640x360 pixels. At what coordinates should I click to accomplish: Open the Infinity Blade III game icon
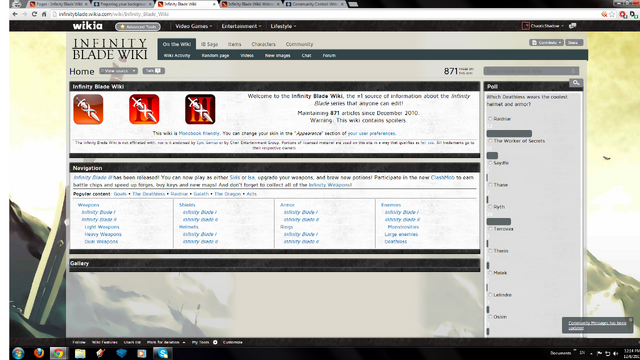tap(200, 109)
